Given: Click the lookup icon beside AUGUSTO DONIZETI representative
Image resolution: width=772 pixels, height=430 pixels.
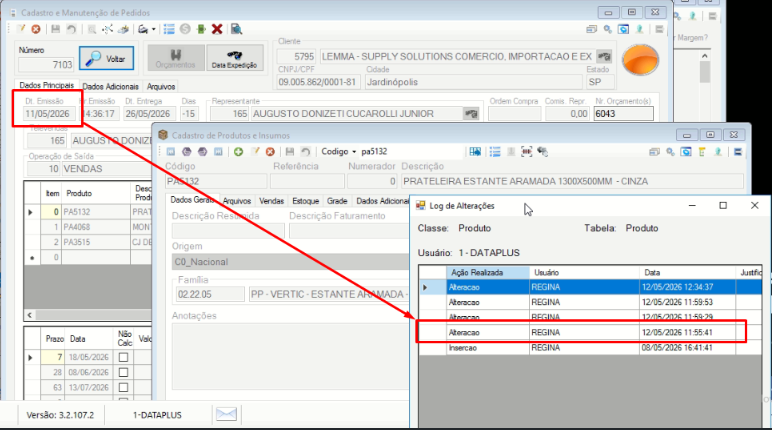Looking at the screenshot, I should click(471, 114).
